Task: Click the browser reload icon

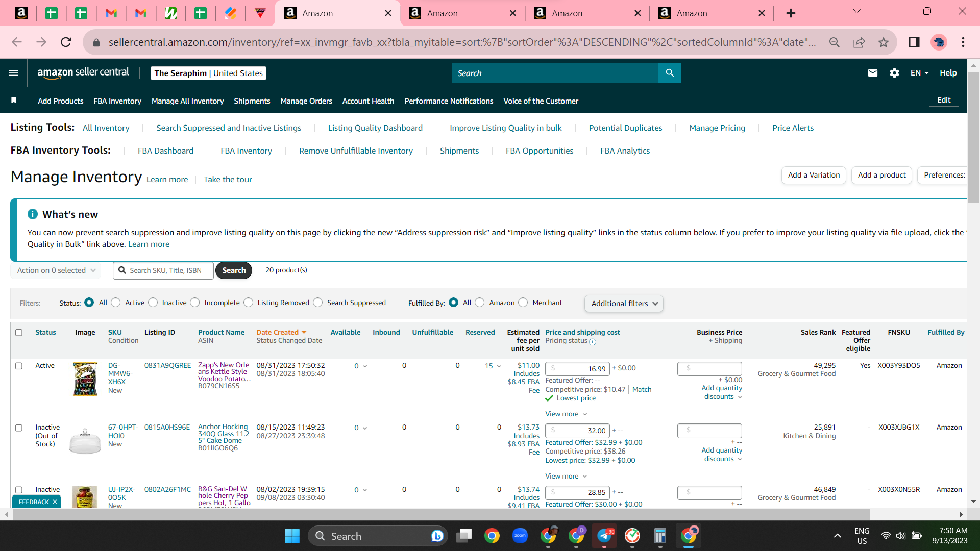Action: click(x=66, y=42)
